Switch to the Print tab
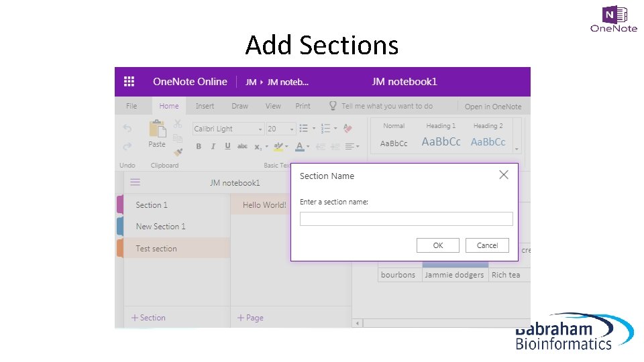This screenshot has height=362, width=644. click(303, 106)
